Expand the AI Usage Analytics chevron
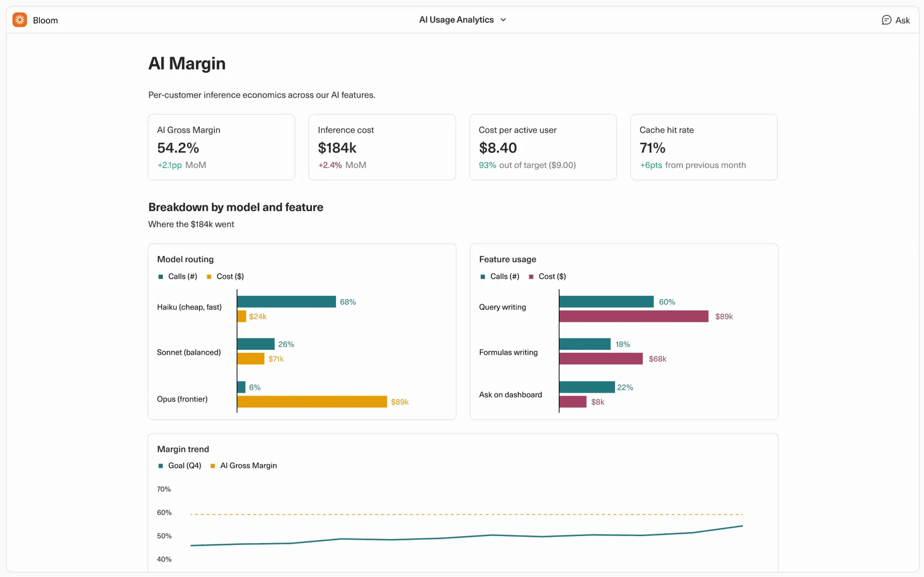 click(503, 20)
